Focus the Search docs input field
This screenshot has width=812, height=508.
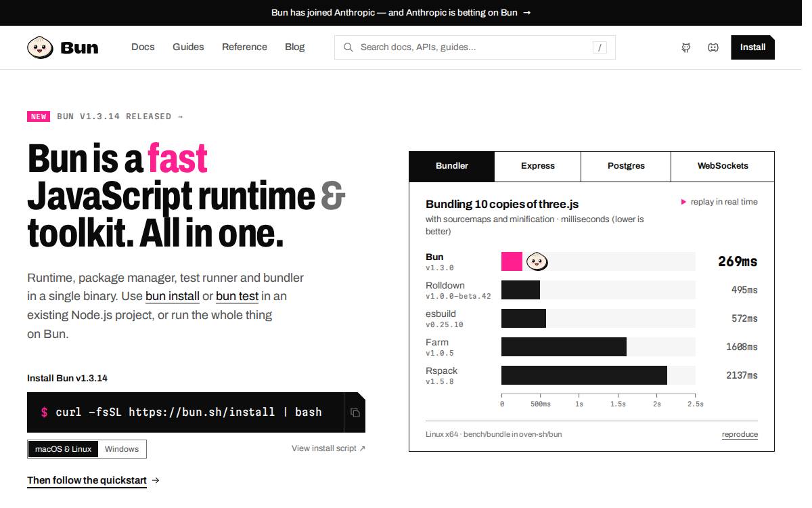tap(475, 47)
